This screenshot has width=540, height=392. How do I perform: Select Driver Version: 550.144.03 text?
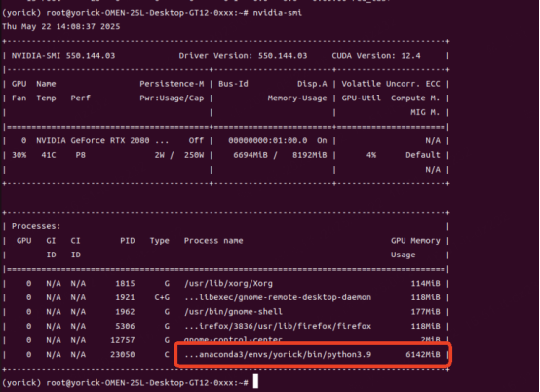[243, 56]
